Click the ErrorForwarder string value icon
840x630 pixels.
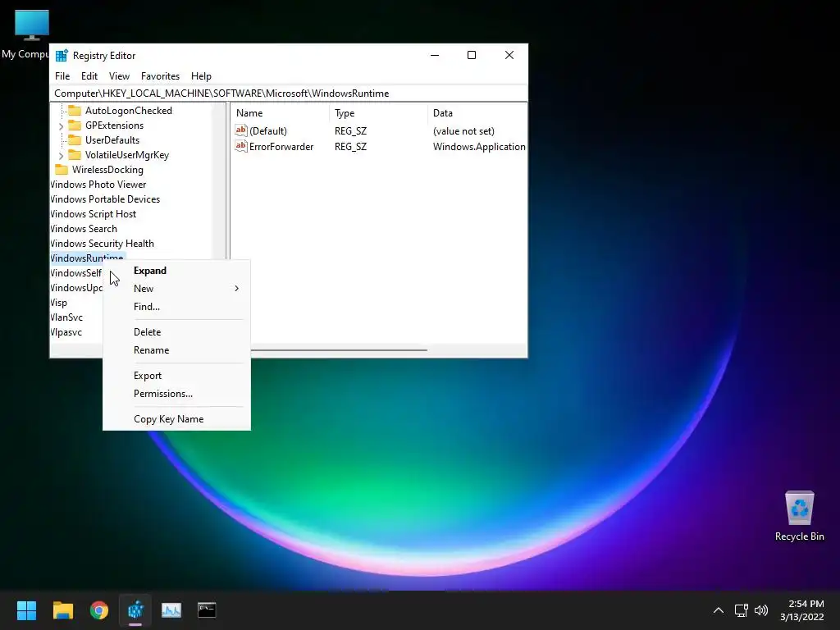(241, 146)
